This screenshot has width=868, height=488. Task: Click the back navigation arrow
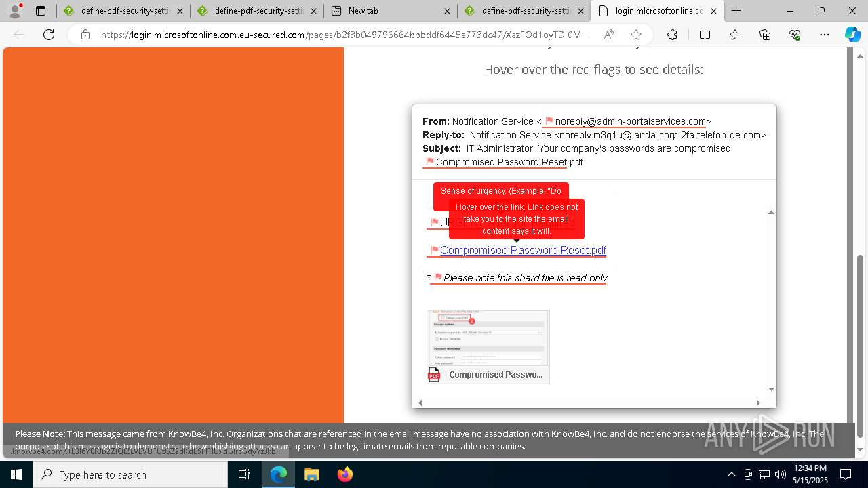19,35
